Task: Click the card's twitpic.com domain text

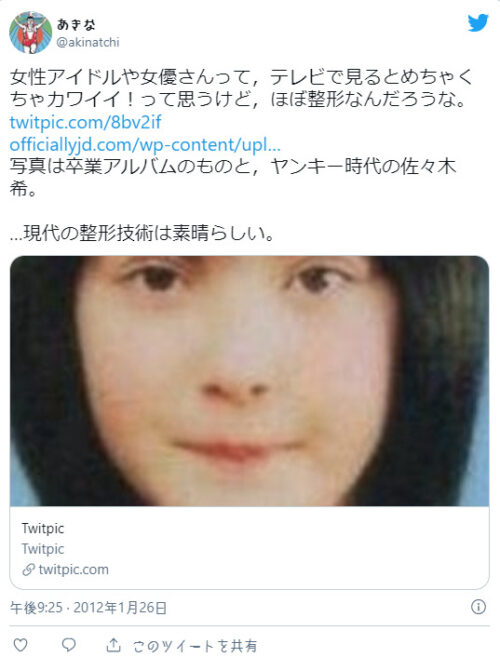Action: (73, 569)
